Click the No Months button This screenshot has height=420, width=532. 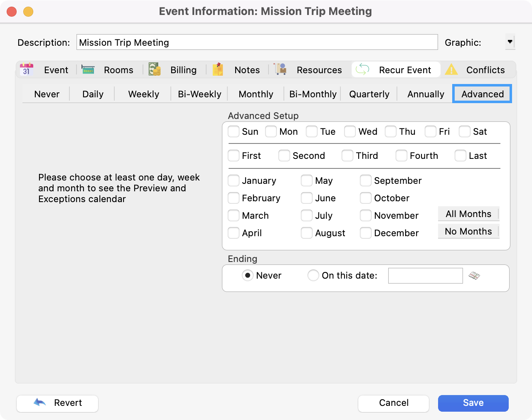pyautogui.click(x=468, y=232)
